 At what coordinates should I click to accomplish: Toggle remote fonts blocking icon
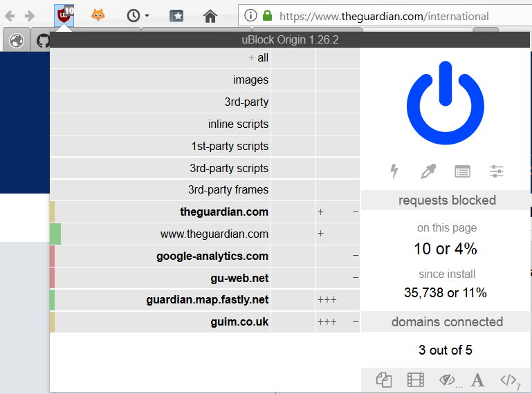(x=477, y=379)
